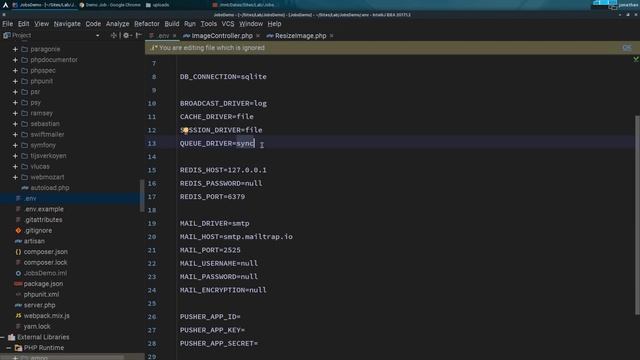Click the artisan file icon
Image resolution: width=640 pixels, height=360 pixels.
click(x=18, y=241)
